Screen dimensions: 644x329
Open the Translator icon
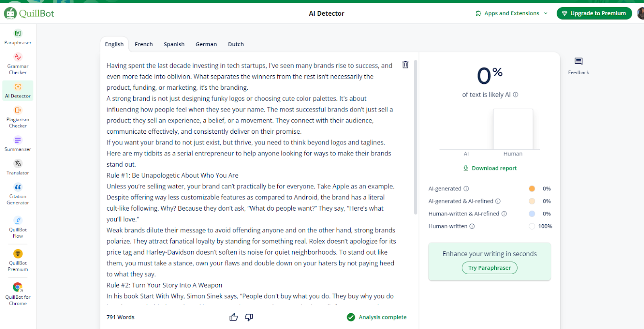pos(18,163)
